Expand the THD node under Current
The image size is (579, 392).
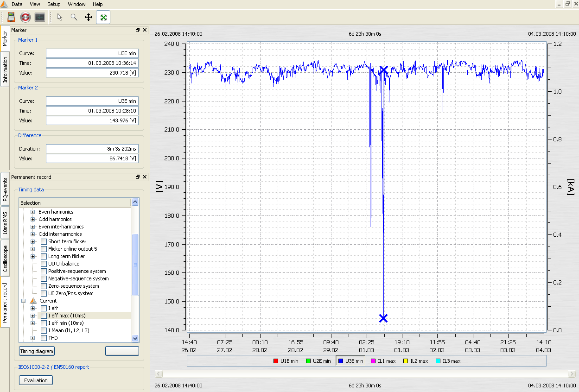[x=33, y=338]
